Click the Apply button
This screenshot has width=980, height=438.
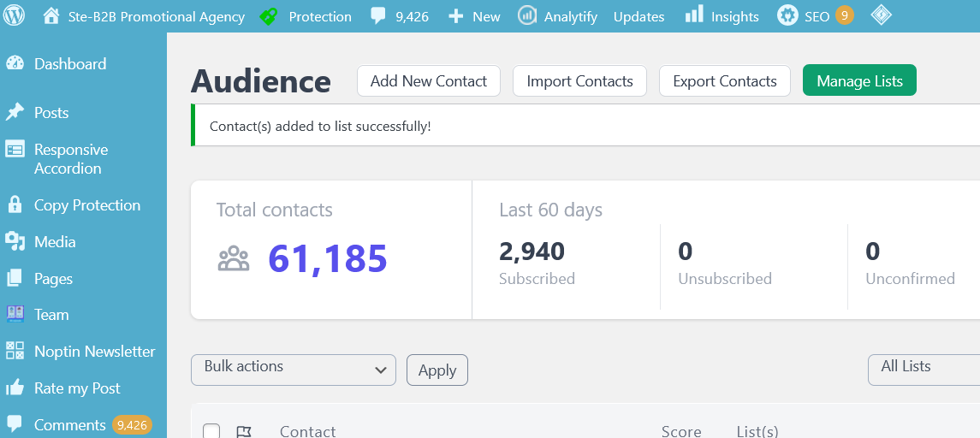(437, 370)
